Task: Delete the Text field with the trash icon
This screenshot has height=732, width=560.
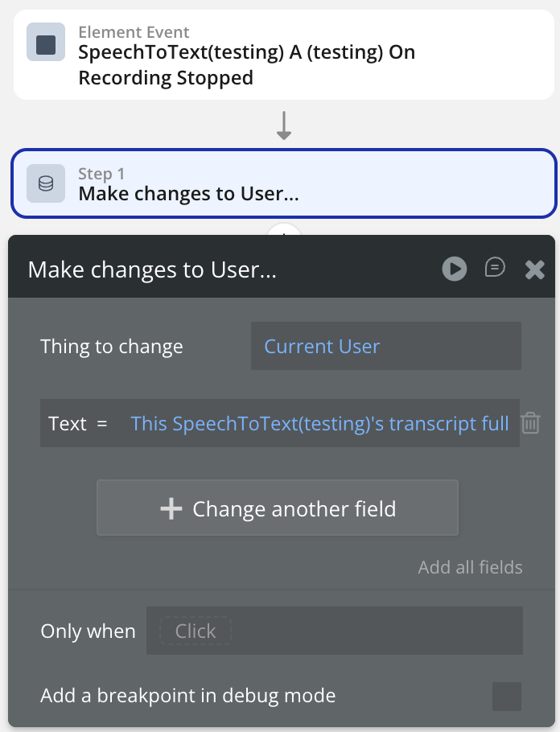Action: pos(530,423)
